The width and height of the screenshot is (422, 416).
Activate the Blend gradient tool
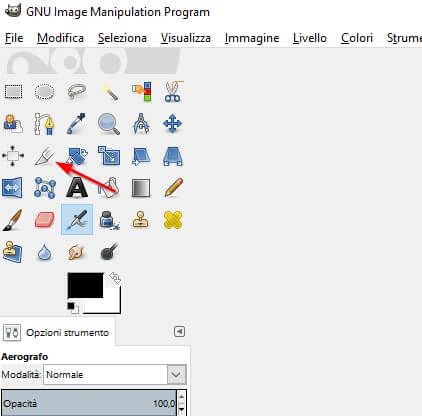point(141,188)
